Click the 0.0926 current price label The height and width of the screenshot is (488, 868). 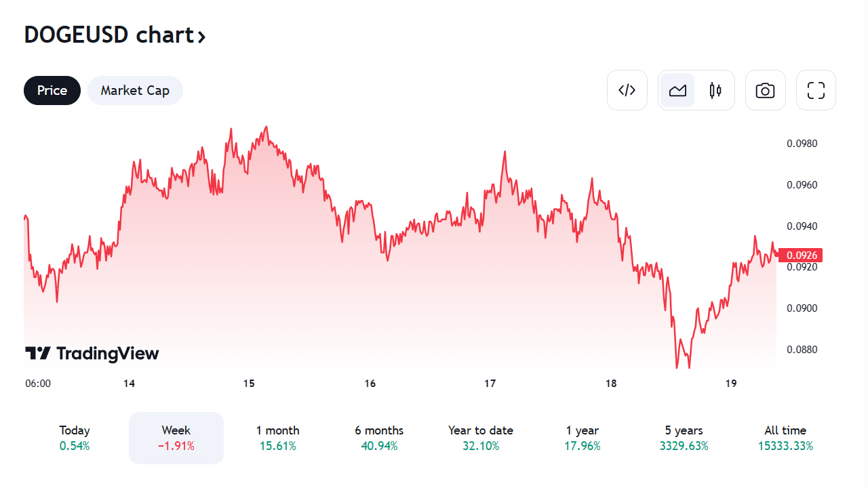tap(801, 256)
